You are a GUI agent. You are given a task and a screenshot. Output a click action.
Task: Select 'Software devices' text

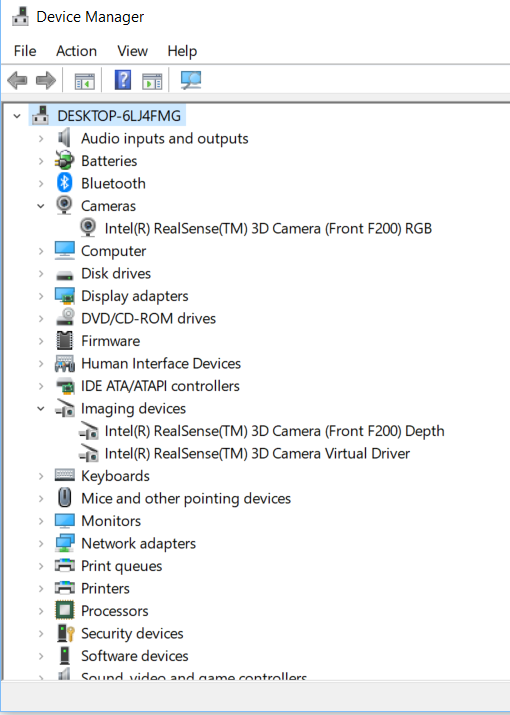[x=135, y=656]
